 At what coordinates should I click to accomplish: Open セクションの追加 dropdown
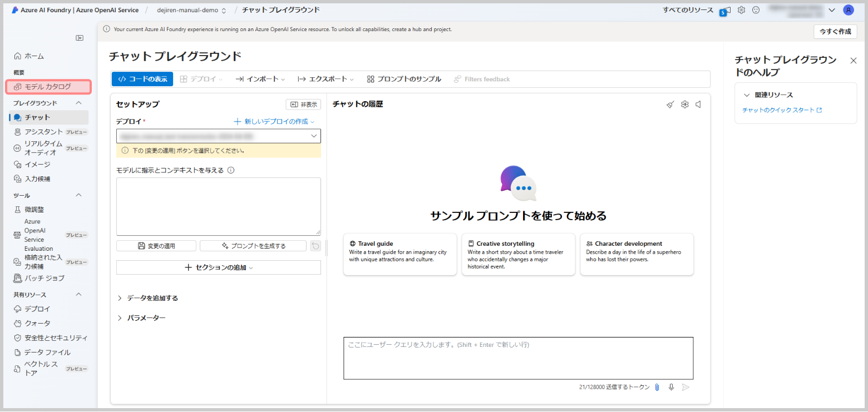coord(219,267)
